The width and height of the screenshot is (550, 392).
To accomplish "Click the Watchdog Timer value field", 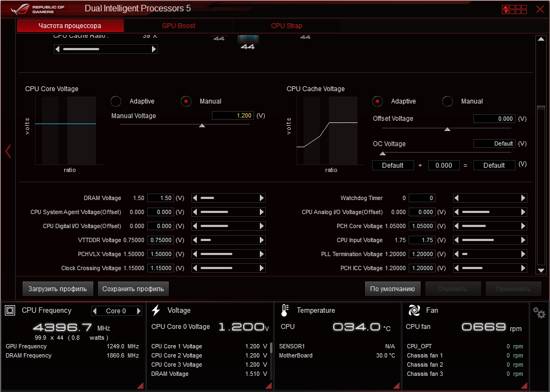I will coord(422,198).
